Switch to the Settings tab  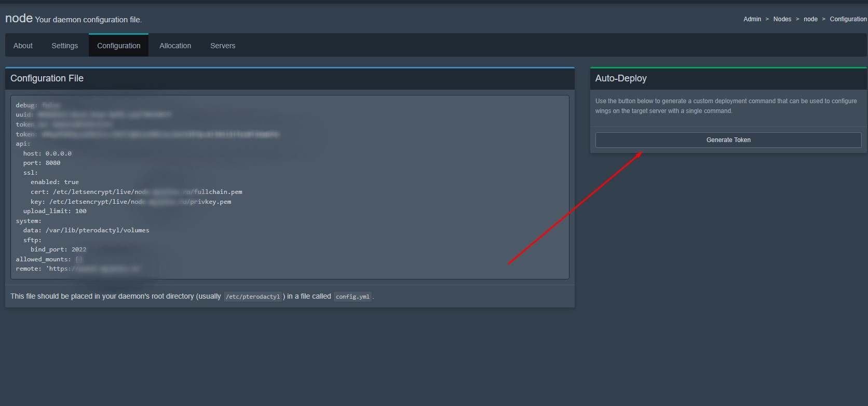tap(64, 46)
